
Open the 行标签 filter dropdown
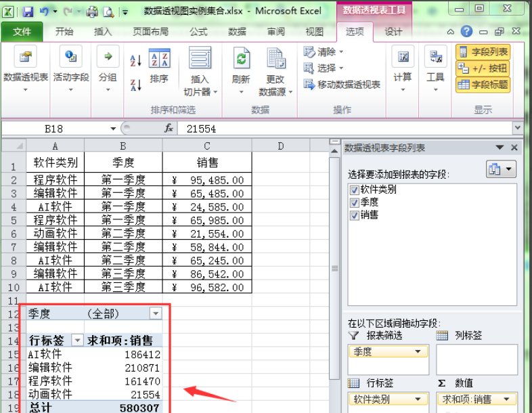click(77, 340)
